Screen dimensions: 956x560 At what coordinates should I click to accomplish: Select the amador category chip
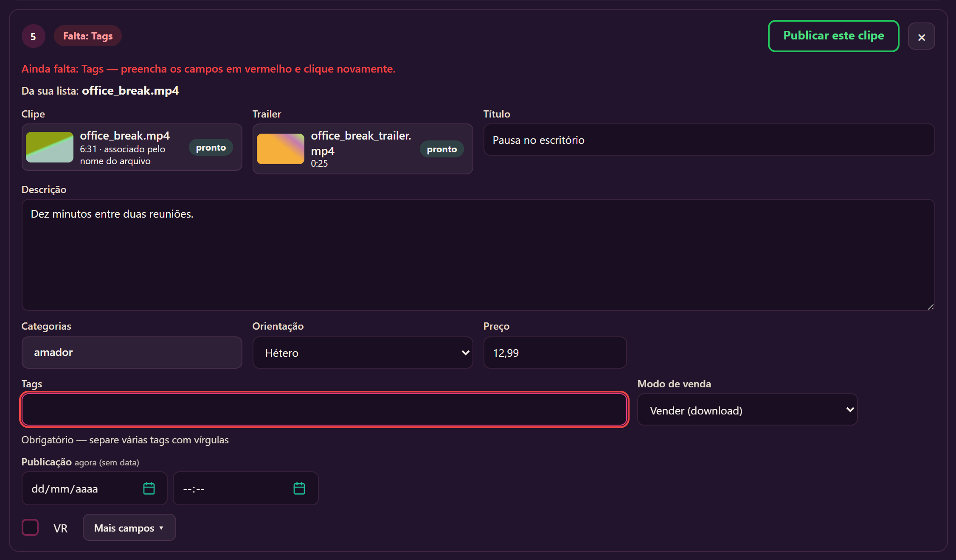[53, 353]
